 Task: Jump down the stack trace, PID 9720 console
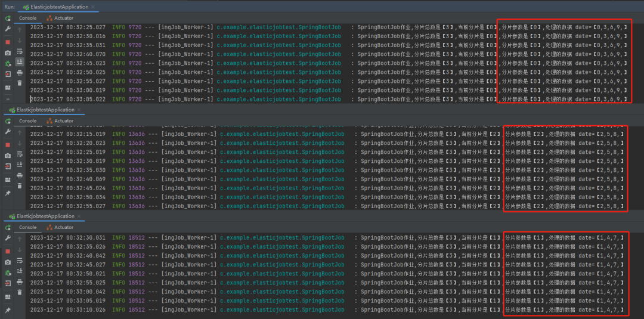click(20, 41)
